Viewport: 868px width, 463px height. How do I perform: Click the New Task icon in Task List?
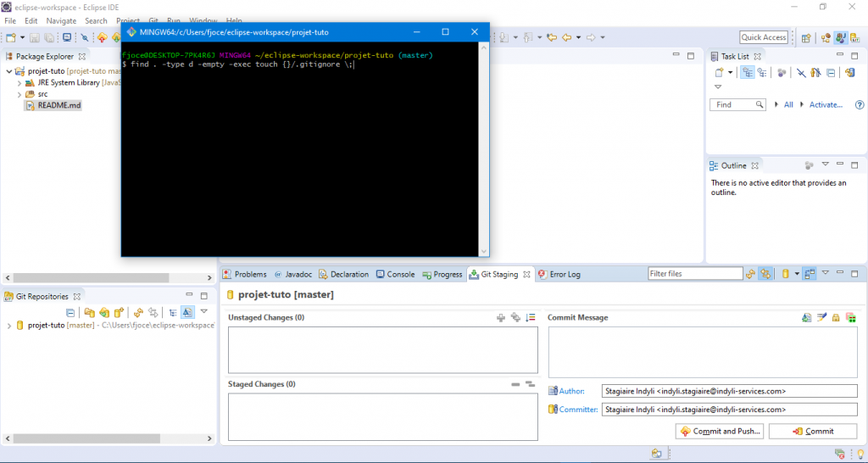pos(720,73)
